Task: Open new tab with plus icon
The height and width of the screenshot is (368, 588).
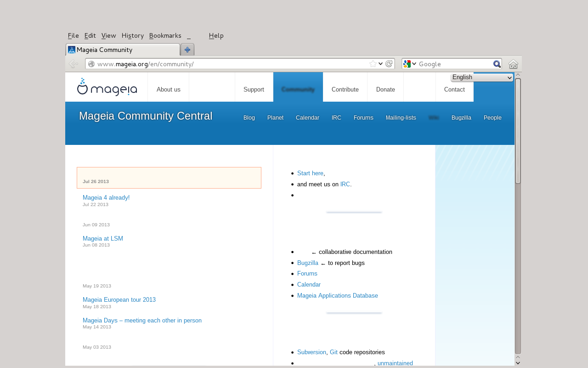Action: (187, 50)
